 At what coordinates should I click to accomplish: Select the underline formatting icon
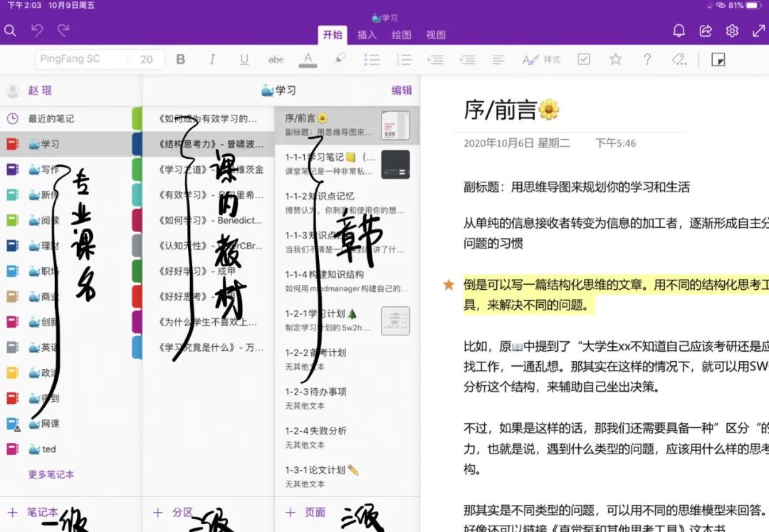pyautogui.click(x=244, y=59)
